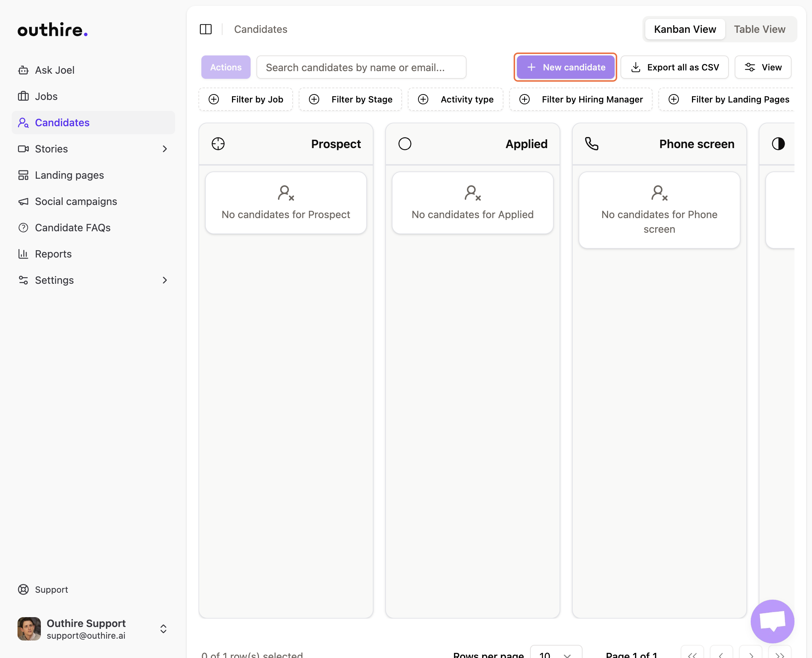Go to Jobs in the sidebar
This screenshot has height=658, width=812.
[x=46, y=96]
